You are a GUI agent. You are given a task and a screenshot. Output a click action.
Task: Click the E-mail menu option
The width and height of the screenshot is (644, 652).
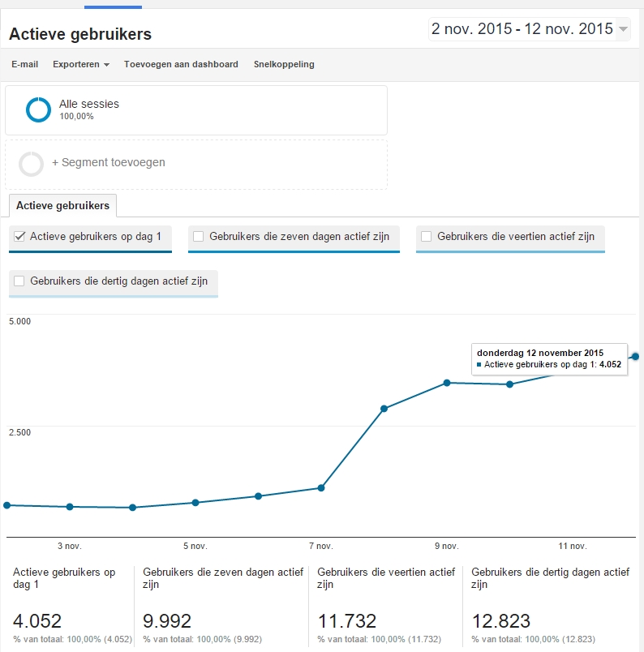pyautogui.click(x=24, y=64)
